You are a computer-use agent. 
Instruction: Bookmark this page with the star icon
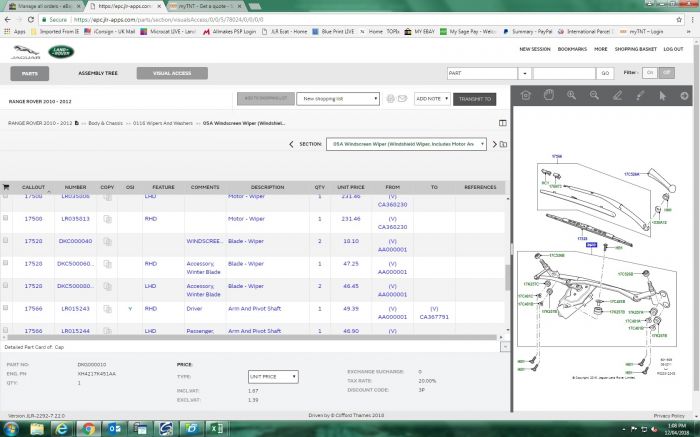(679, 20)
